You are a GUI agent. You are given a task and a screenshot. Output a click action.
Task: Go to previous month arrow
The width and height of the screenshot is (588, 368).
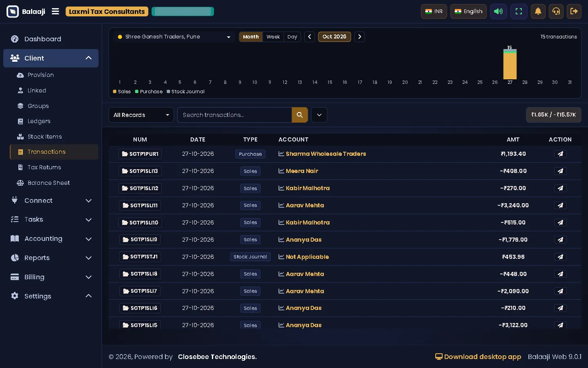click(x=310, y=37)
